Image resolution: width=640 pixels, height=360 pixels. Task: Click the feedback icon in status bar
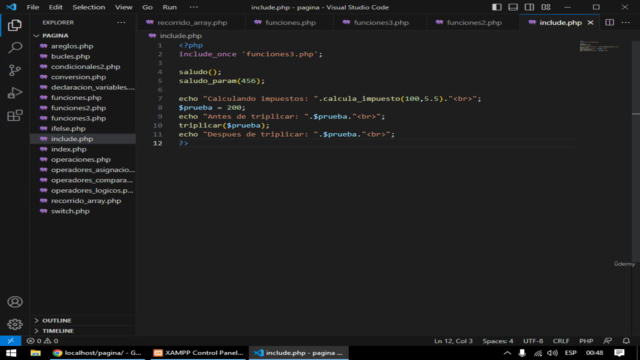pos(608,341)
